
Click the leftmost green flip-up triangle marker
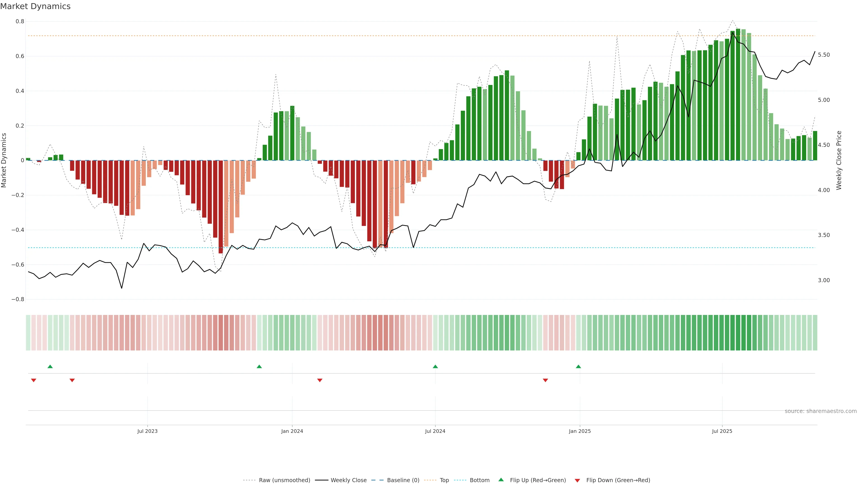click(50, 366)
